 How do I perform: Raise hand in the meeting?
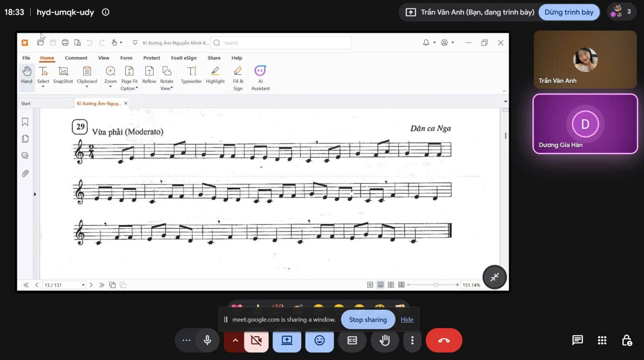(385, 340)
